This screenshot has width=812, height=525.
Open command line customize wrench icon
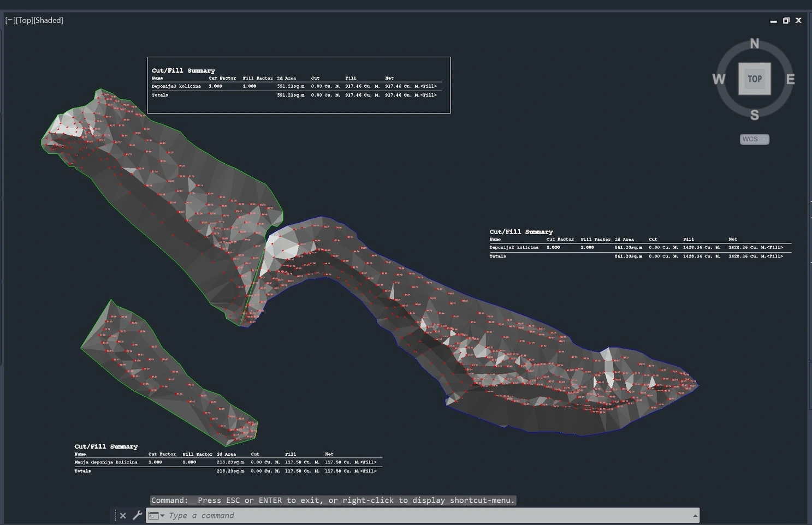(x=137, y=515)
